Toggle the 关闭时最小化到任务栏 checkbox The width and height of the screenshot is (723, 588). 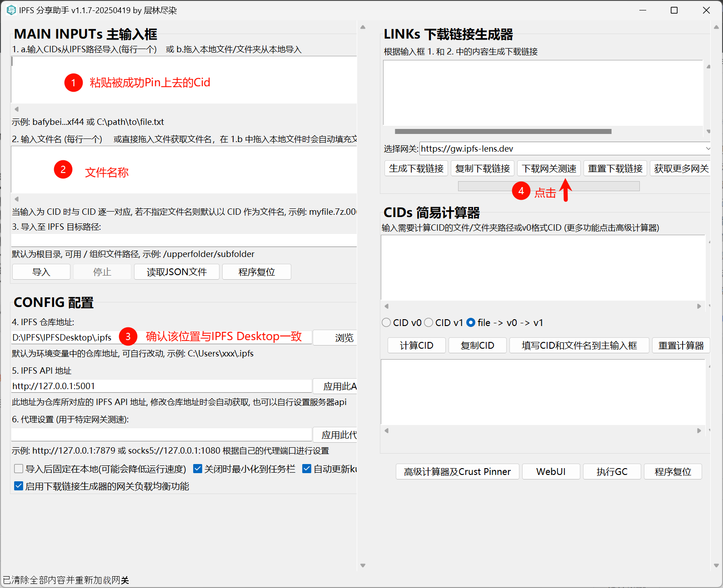[x=198, y=469]
